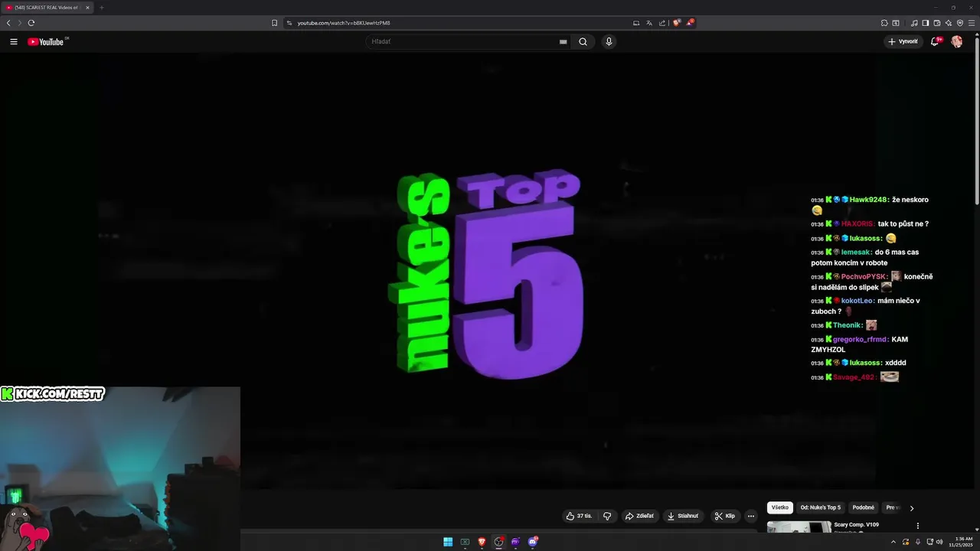
Task: Open options menu for Scary Comp. V109
Action: point(917,526)
